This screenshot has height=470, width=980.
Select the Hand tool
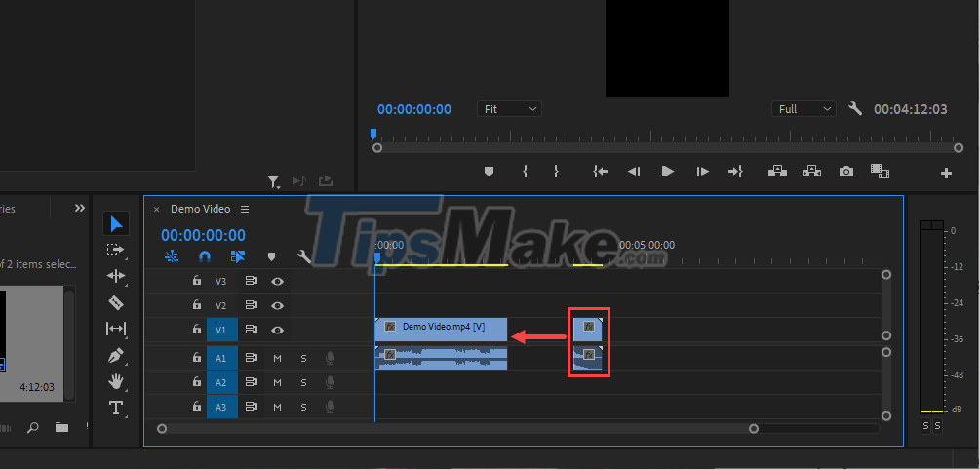click(116, 381)
